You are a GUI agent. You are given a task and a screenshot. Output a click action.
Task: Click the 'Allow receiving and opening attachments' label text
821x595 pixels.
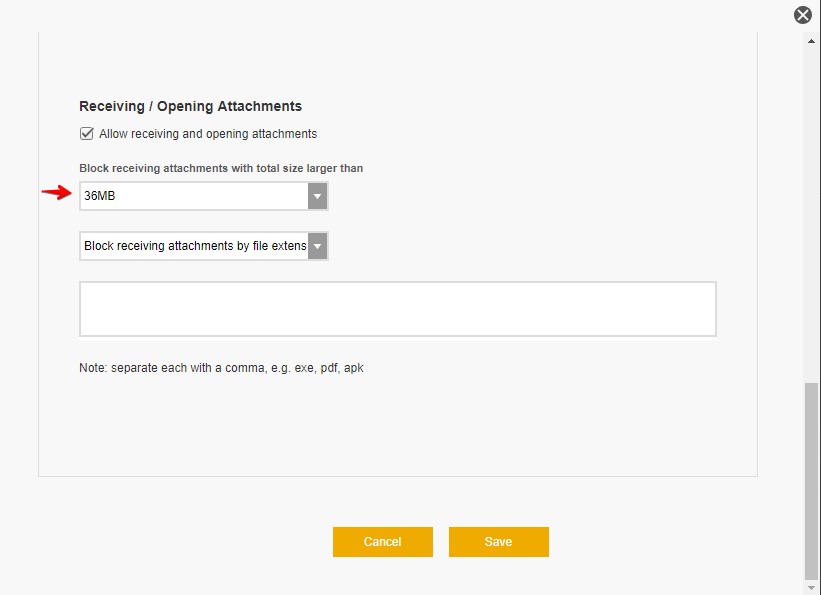pyautogui.click(x=208, y=134)
